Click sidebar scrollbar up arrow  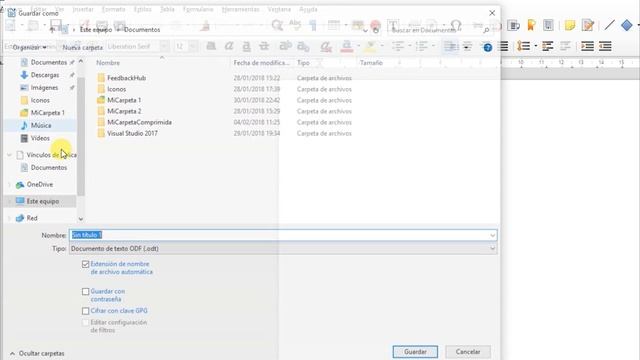pos(80,61)
